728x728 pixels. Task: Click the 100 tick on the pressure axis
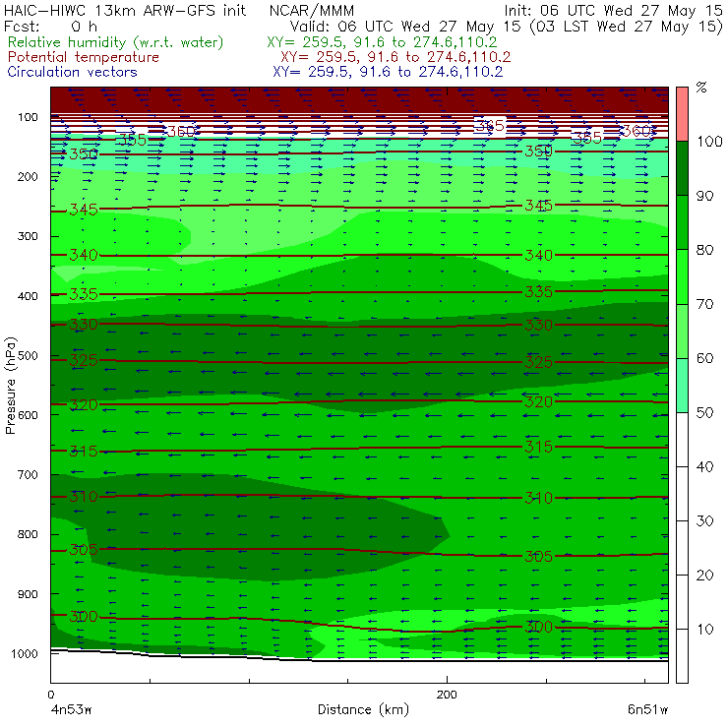[x=28, y=117]
